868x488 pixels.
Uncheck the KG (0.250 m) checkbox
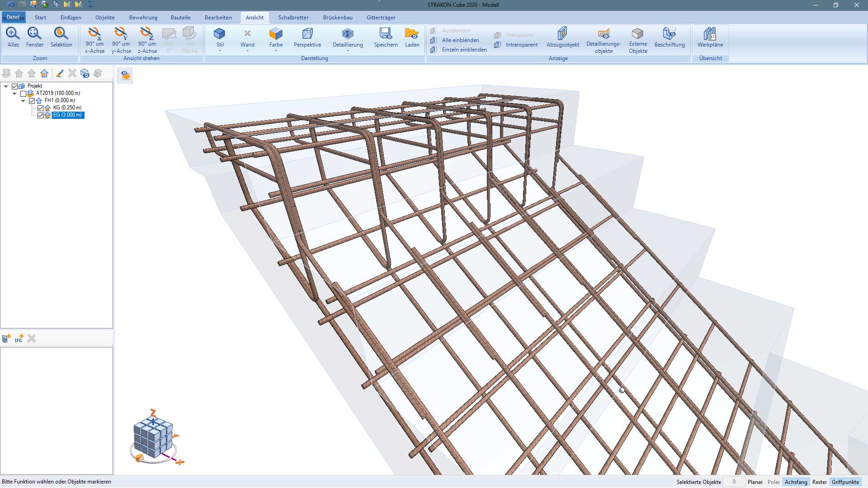(x=41, y=108)
